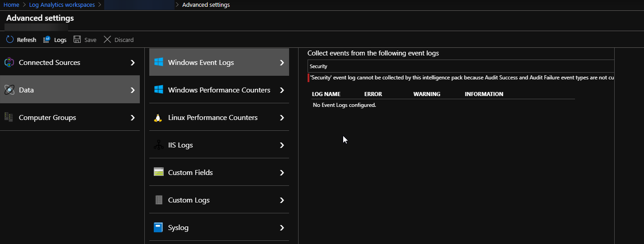This screenshot has height=244, width=644.
Task: Open Linux Performance Counters chevron arrow
Action: 282,118
